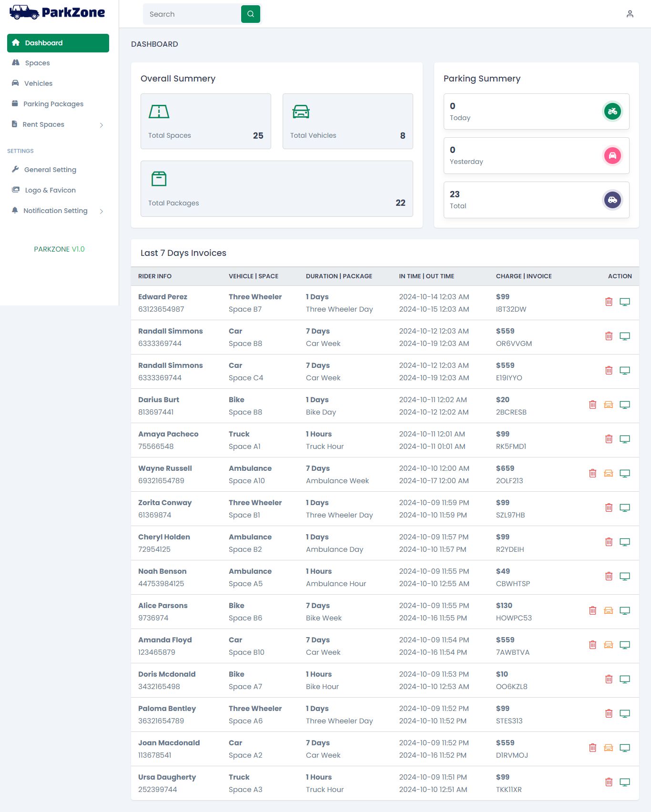Select the 2024-10-14 12:03 AM in-time
This screenshot has width=651, height=812.
tap(434, 297)
